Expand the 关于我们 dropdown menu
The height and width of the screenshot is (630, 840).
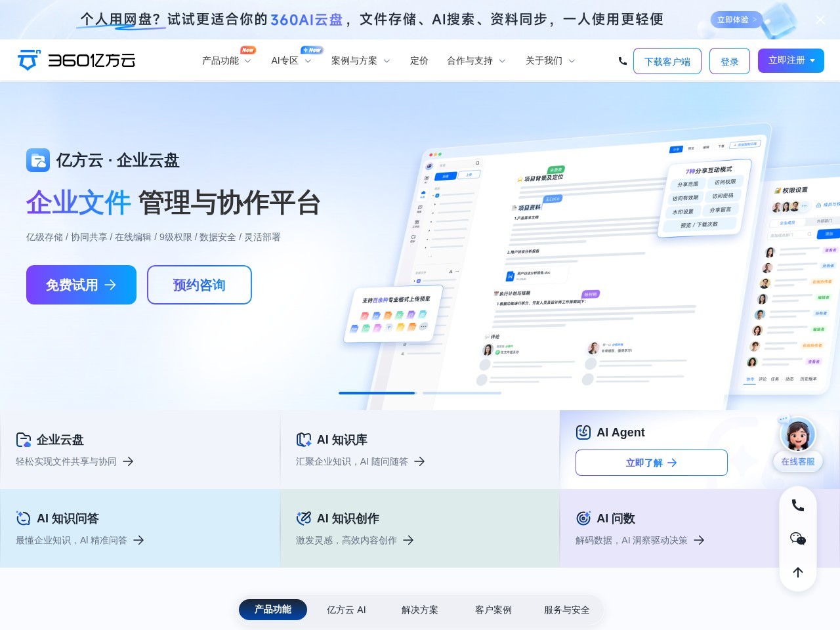coord(550,61)
